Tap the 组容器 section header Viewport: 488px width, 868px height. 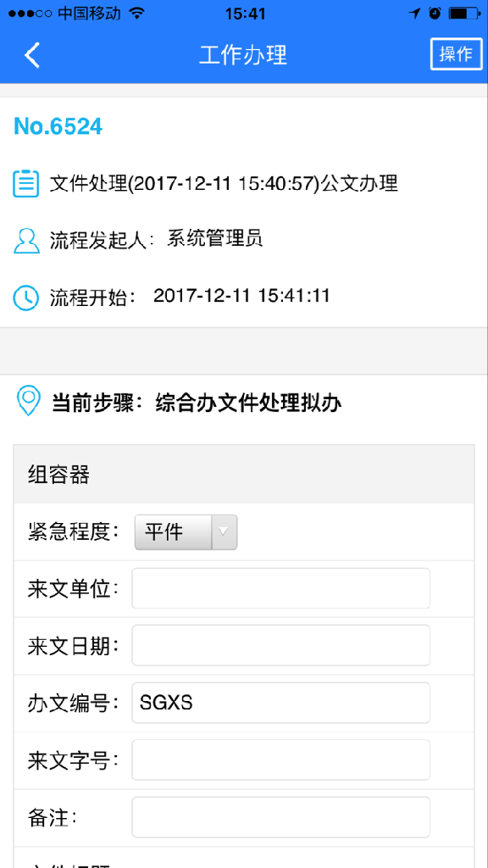click(x=244, y=474)
